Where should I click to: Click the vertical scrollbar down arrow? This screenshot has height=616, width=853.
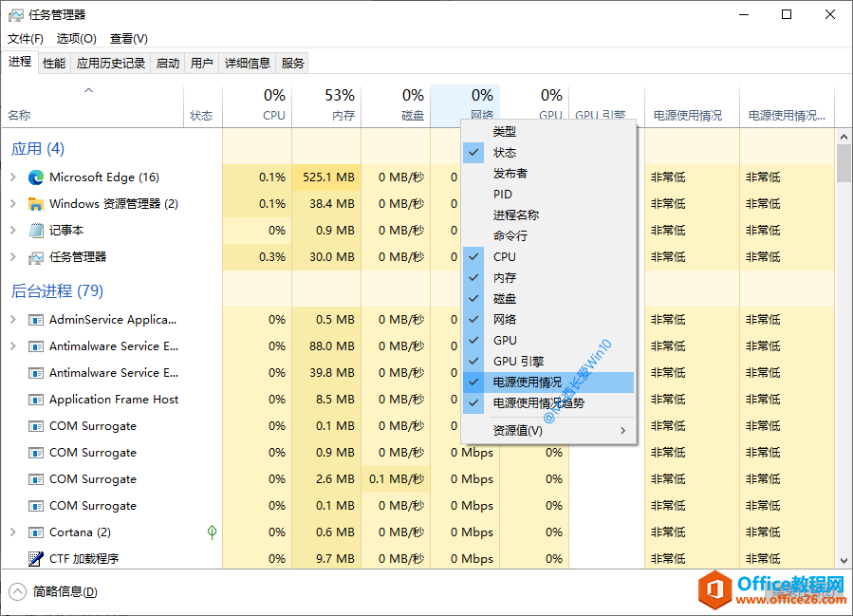[x=844, y=561]
